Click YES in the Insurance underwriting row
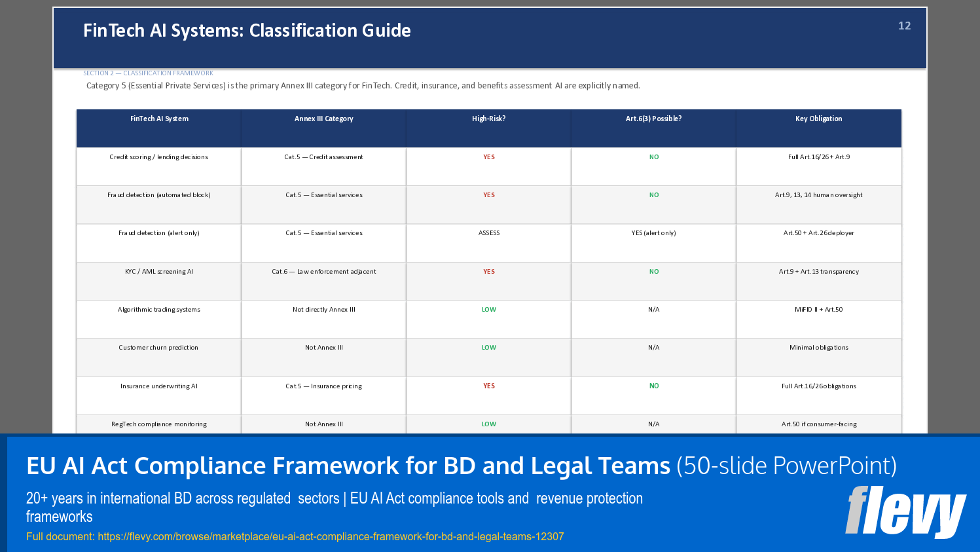The height and width of the screenshot is (552, 980). [x=489, y=386]
